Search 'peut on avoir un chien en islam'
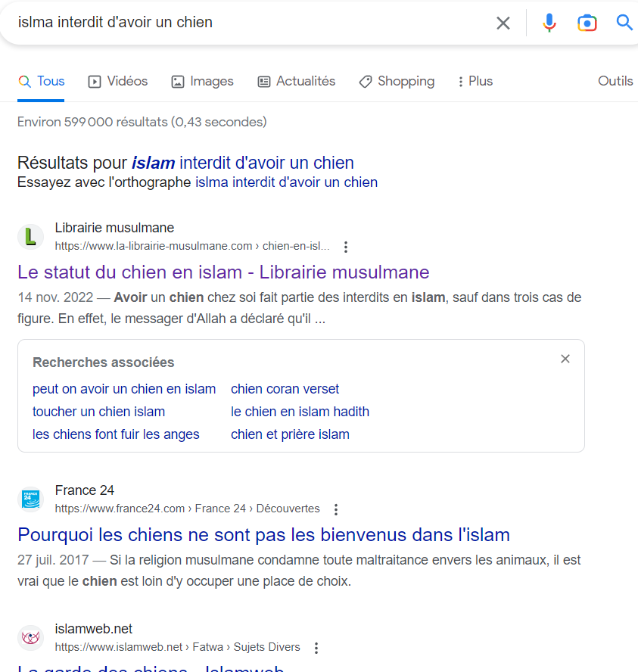 coord(124,389)
